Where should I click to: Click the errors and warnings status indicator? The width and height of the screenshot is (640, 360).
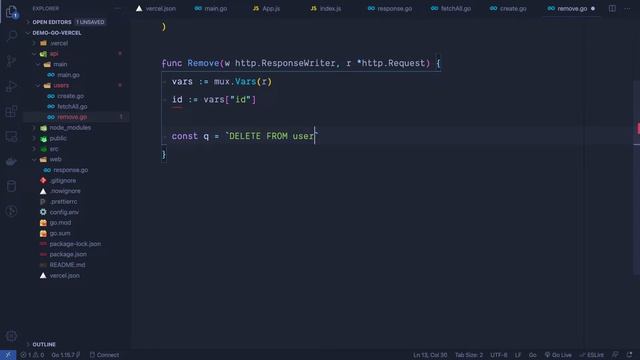(x=32, y=355)
